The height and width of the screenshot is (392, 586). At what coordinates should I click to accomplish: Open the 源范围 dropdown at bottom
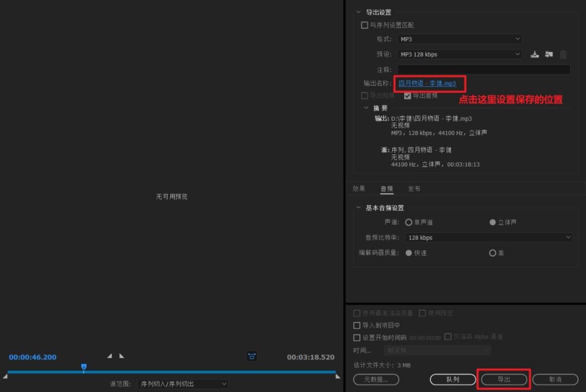click(x=184, y=383)
